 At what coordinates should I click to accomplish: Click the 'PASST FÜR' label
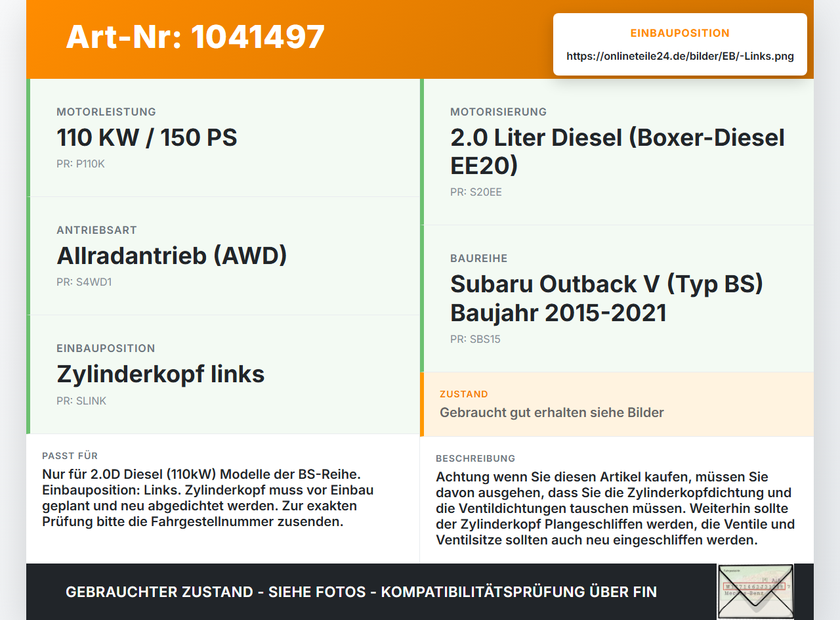coord(70,456)
